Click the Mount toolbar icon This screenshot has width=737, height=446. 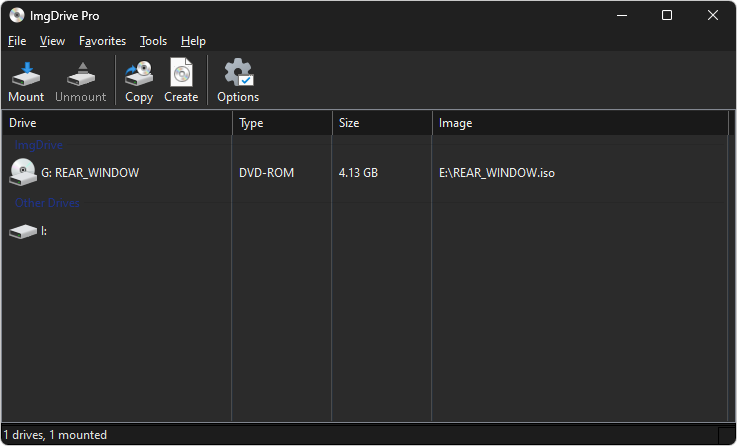[x=26, y=73]
